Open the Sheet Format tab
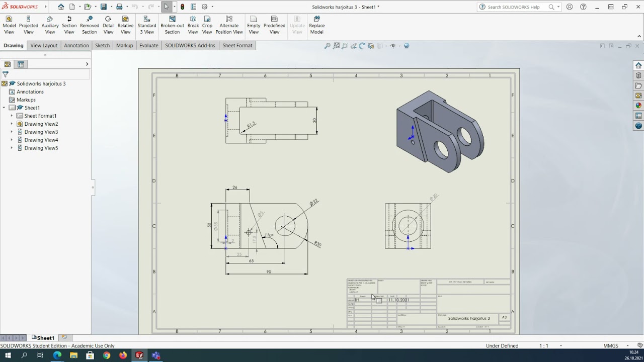Screen dimensions: 644x362 (237, 45)
